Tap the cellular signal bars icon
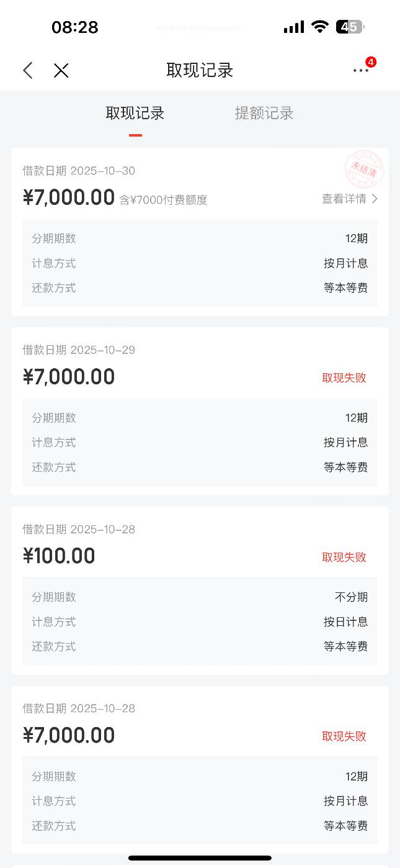 coord(294,27)
